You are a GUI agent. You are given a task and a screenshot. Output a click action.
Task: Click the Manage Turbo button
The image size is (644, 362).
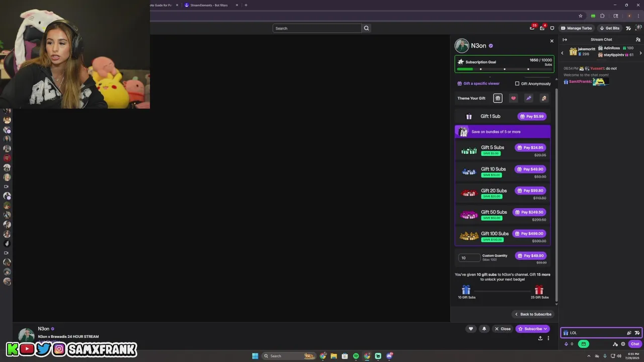(x=577, y=28)
